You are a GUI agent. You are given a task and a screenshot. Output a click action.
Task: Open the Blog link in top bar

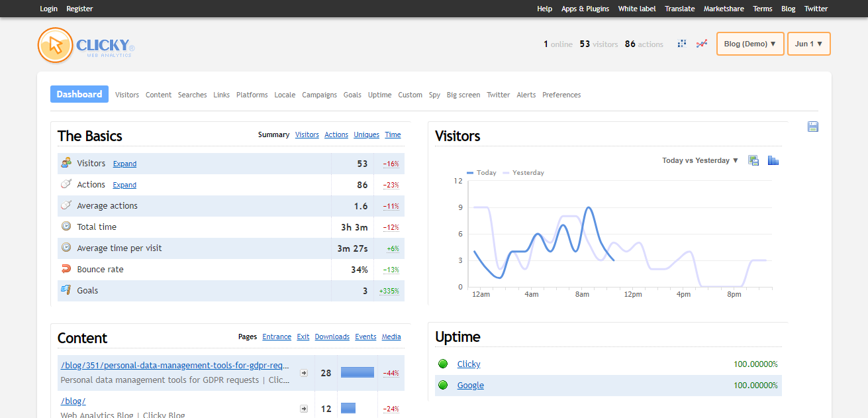(x=789, y=9)
